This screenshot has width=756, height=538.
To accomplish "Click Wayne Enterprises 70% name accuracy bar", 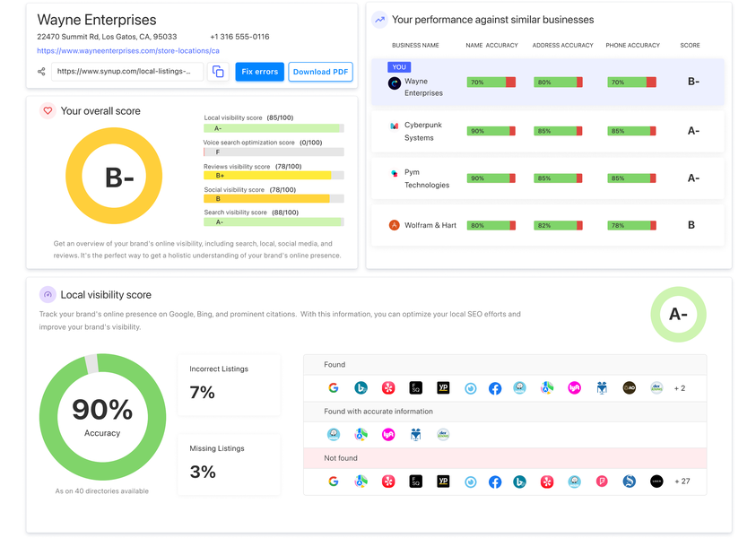I will tap(491, 82).
